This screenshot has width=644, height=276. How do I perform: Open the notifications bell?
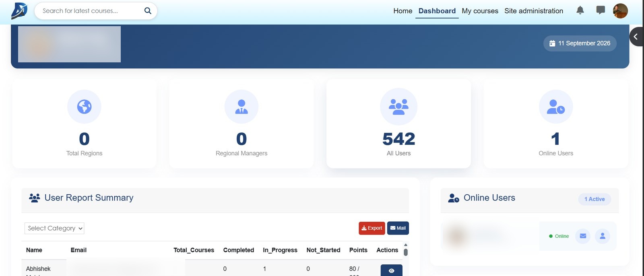tap(580, 10)
